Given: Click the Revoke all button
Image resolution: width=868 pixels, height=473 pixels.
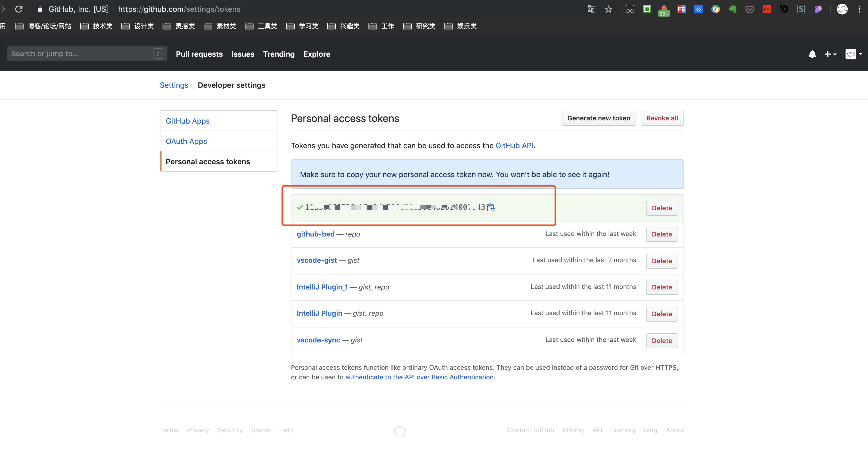Looking at the screenshot, I should 662,118.
